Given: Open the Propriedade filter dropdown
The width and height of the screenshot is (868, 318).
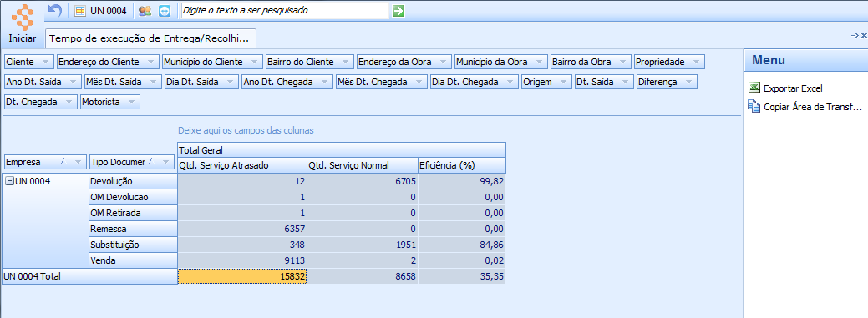Looking at the screenshot, I should (x=697, y=62).
